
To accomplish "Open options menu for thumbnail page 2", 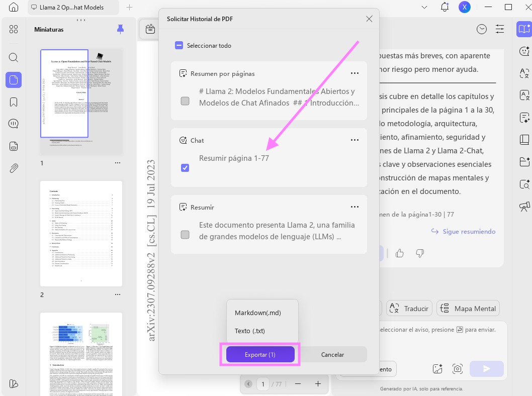I will click(x=117, y=294).
